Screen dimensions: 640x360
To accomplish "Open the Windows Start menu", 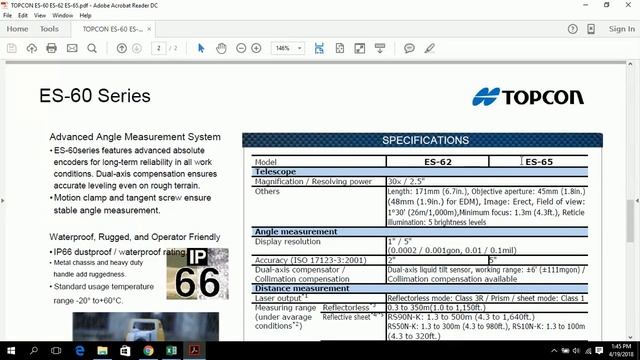I will pyautogui.click(x=11, y=351).
